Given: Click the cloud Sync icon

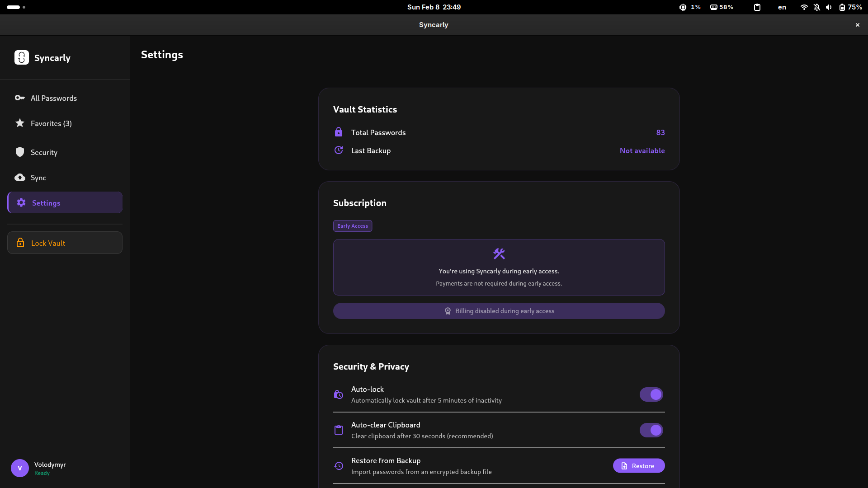Looking at the screenshot, I should (19, 177).
